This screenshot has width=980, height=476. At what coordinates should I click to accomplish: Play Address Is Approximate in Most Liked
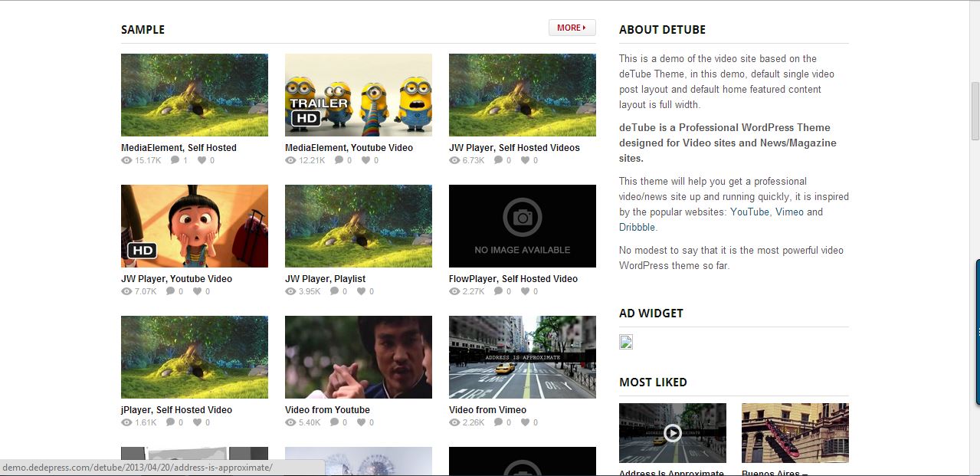[673, 433]
